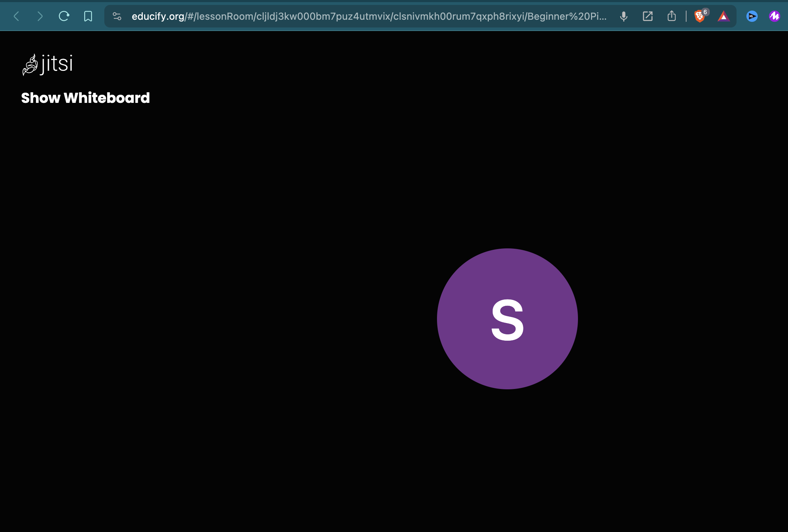Click the microphone permission icon in address bar

pyautogui.click(x=623, y=16)
